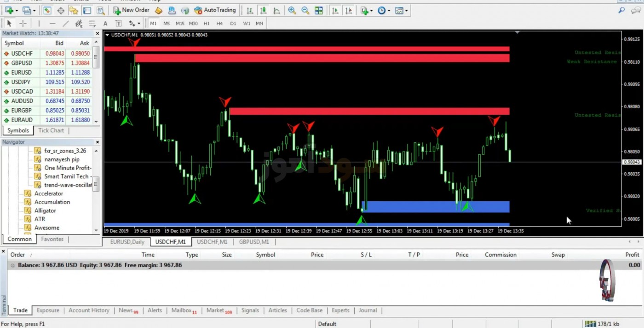Screen dimensions: 644x328
Task: Sort orders by Profit column header
Action: click(632, 255)
